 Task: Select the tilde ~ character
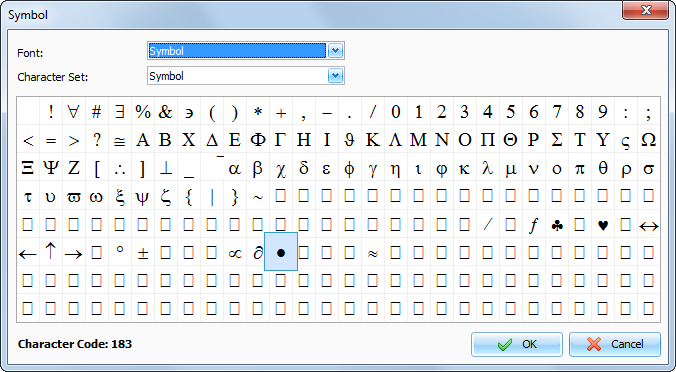tap(258, 197)
